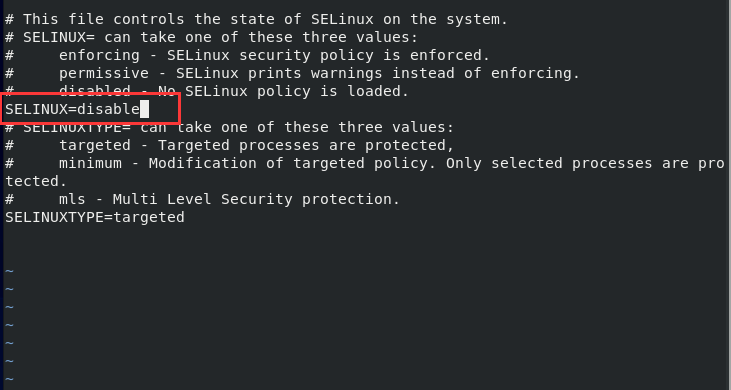
Task: Click the first tilde empty-line marker
Action: tap(10, 271)
